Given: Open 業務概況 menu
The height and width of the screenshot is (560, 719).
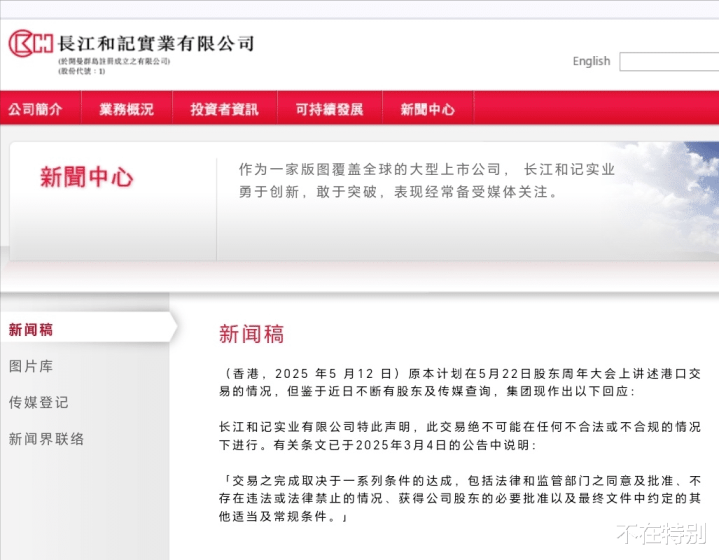Looking at the screenshot, I should (127, 109).
